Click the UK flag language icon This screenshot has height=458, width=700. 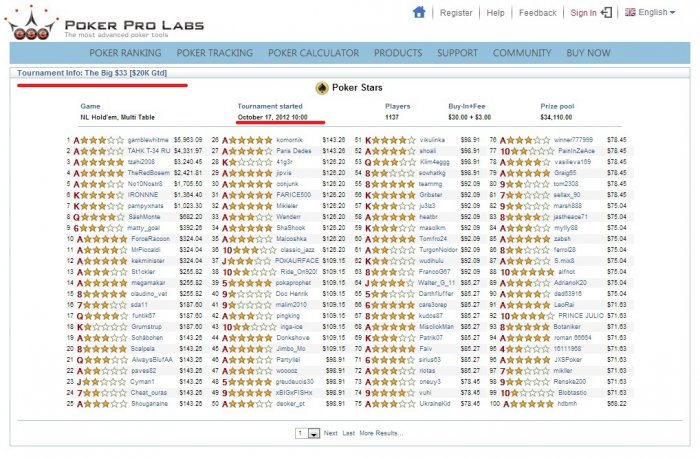pyautogui.click(x=630, y=12)
